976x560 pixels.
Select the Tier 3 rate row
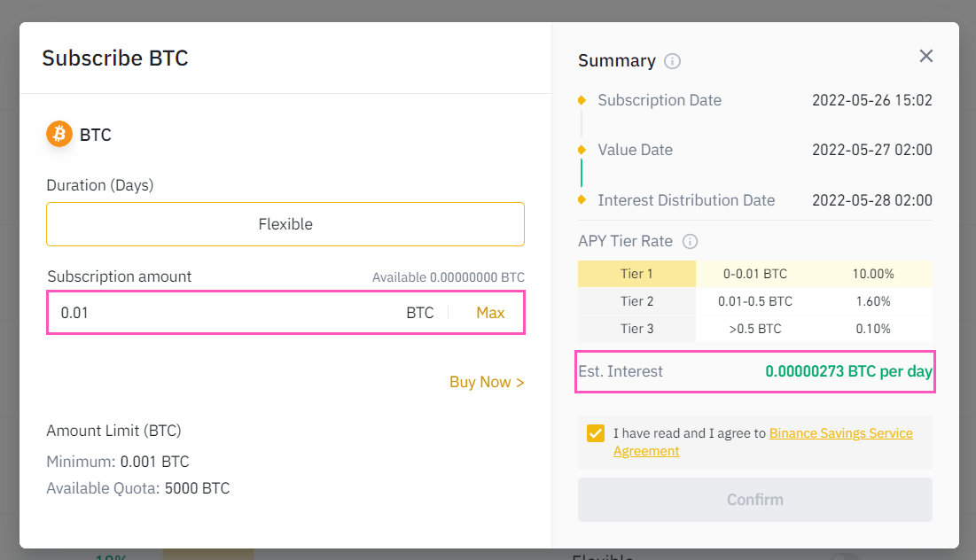pyautogui.click(x=754, y=329)
